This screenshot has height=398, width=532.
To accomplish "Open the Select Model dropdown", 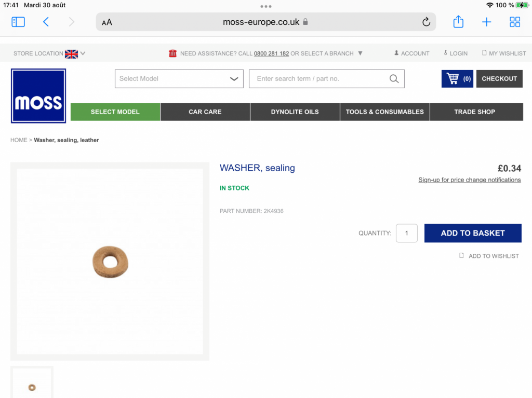I will (179, 79).
